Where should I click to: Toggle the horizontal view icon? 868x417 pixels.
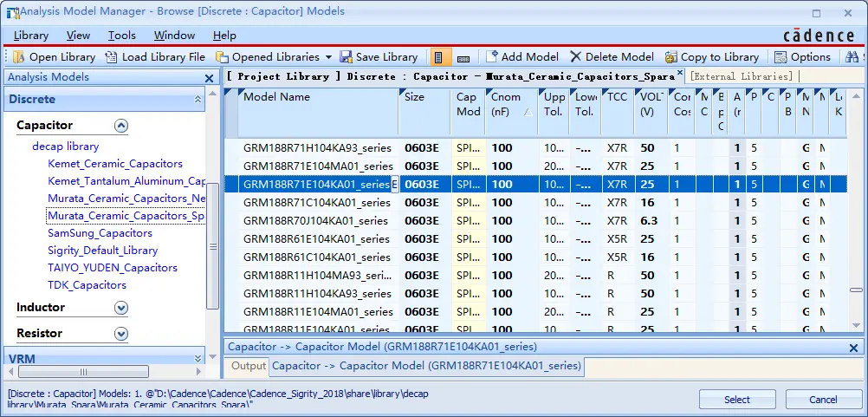coord(463,58)
